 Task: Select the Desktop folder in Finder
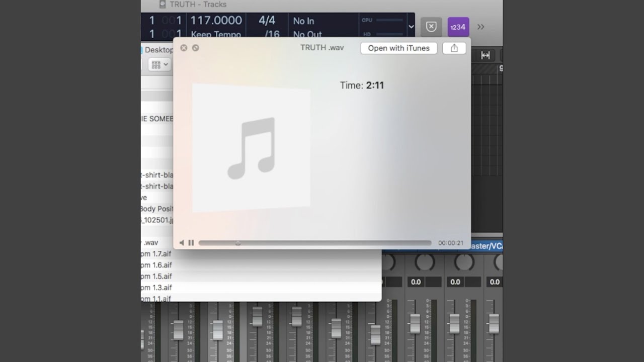[156, 50]
